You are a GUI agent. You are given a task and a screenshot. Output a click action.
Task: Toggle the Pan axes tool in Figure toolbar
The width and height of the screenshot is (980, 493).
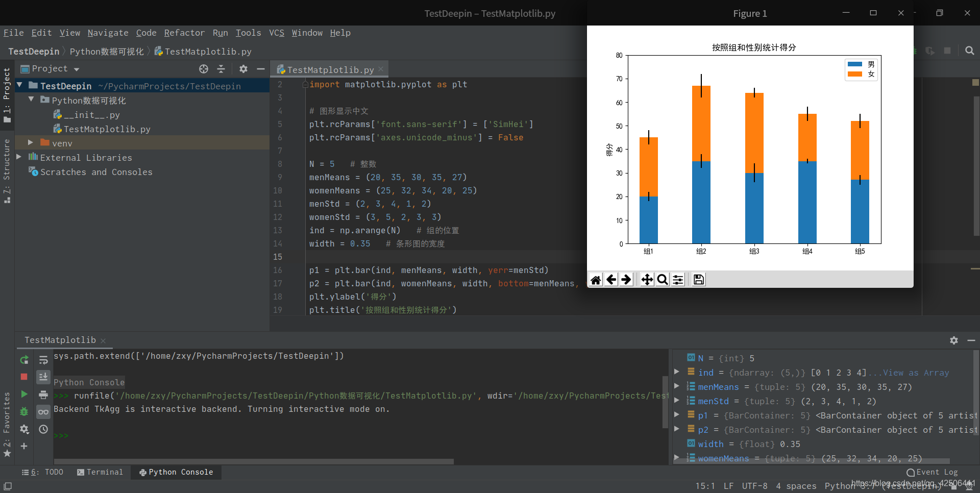point(647,280)
